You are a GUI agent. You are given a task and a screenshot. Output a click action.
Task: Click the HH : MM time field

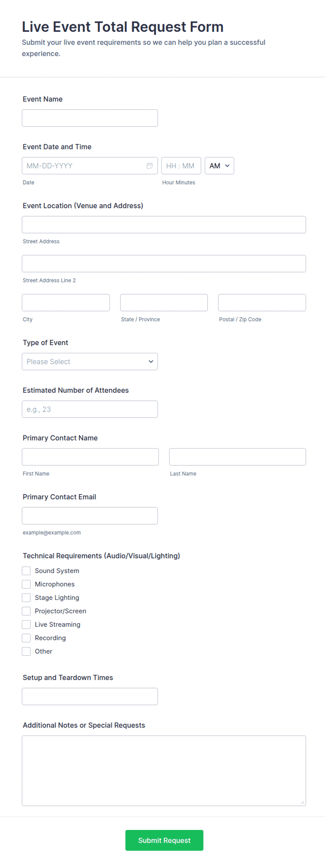[x=181, y=166]
